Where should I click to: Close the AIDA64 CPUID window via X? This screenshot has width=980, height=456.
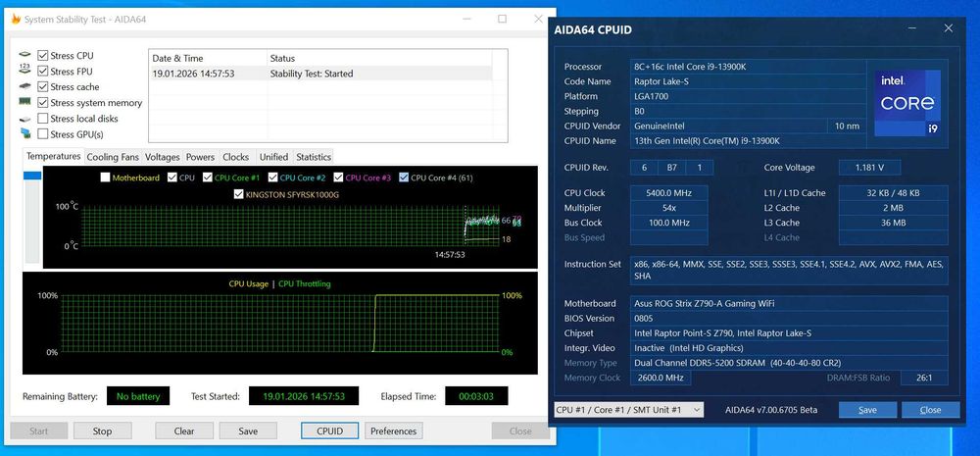pos(948,28)
